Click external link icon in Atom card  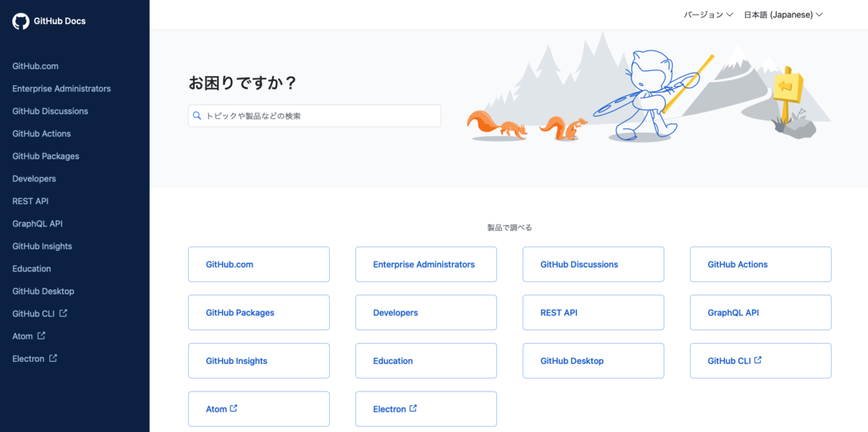pos(234,408)
